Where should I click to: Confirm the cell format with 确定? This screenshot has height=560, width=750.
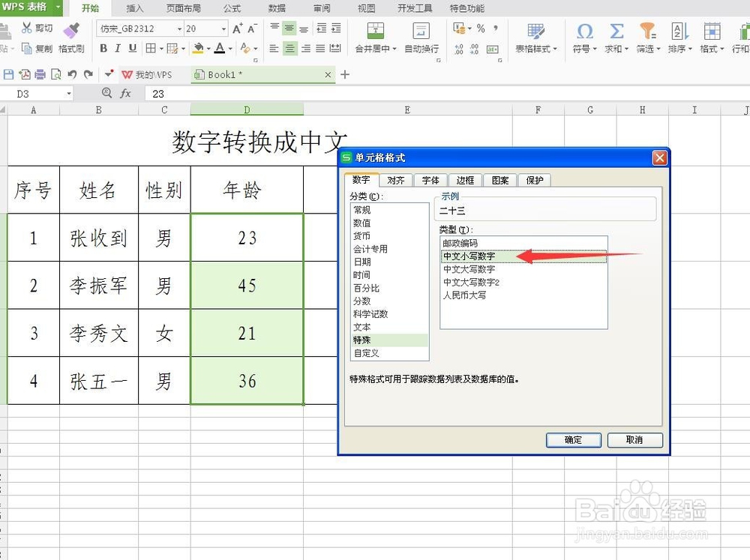[x=574, y=440]
